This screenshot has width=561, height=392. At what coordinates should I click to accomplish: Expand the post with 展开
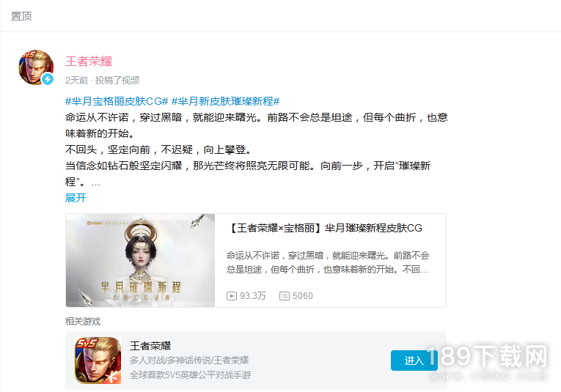76,198
